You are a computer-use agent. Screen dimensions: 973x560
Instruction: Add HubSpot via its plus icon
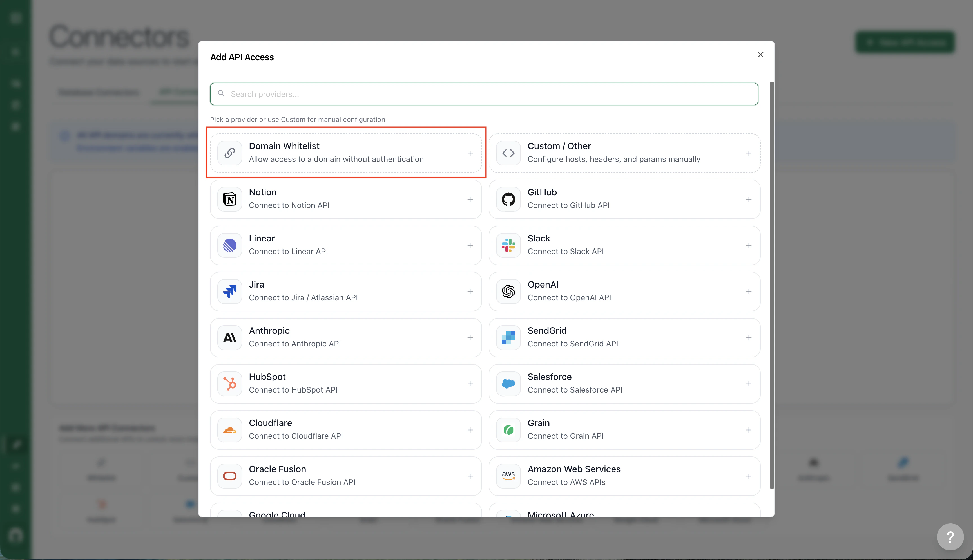tap(470, 384)
